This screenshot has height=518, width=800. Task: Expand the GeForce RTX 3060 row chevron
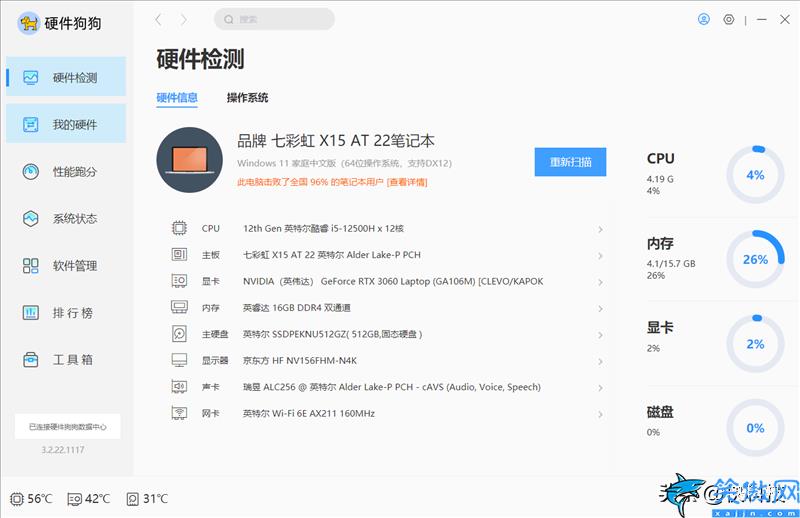pos(601,282)
